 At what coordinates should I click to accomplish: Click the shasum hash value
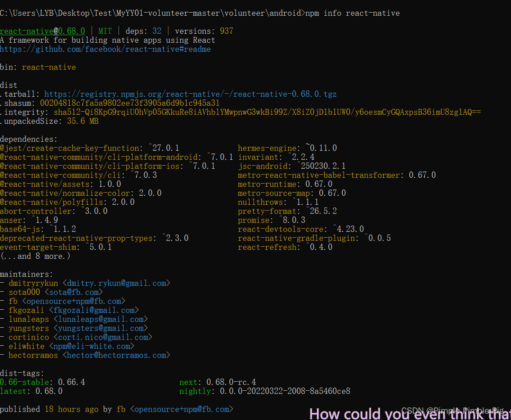[130, 103]
